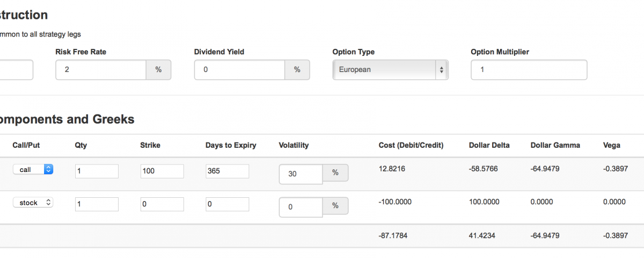Screen dimensions: 644x258
Task: Click the Cost (Debit/Credit) column header
Action: pyautogui.click(x=411, y=145)
